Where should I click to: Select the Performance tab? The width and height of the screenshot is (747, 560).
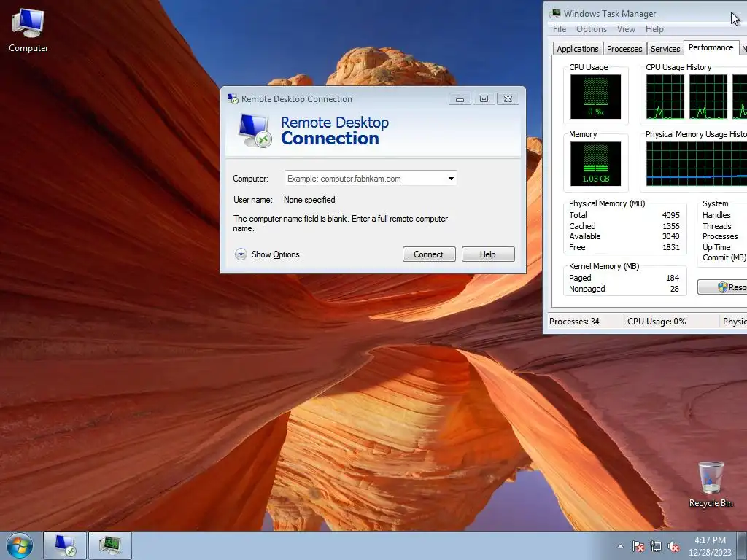click(x=711, y=47)
